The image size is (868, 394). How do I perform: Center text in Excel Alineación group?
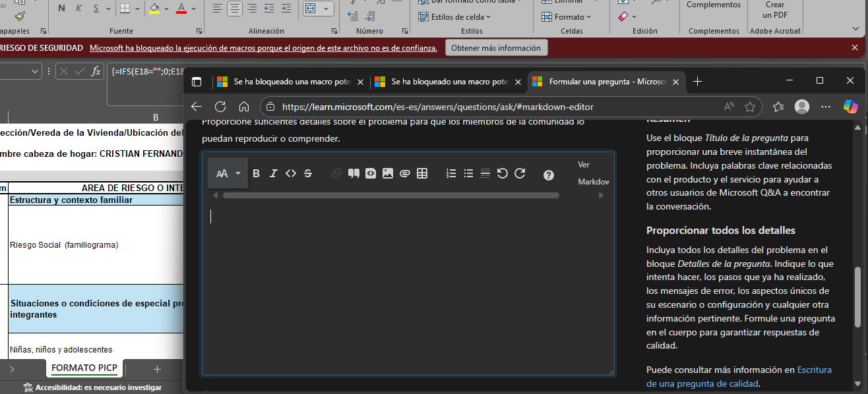[235, 9]
